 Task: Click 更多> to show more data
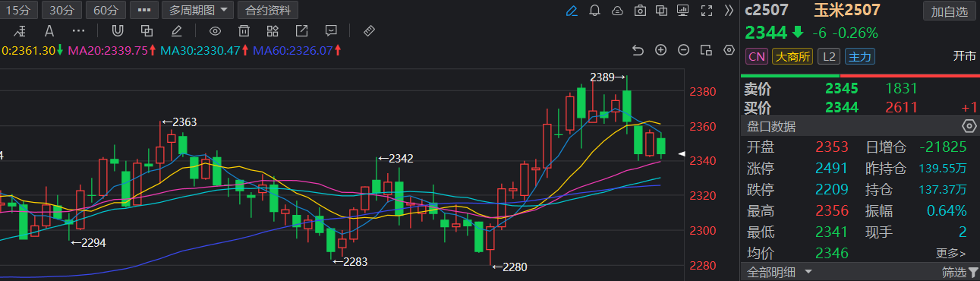click(951, 254)
